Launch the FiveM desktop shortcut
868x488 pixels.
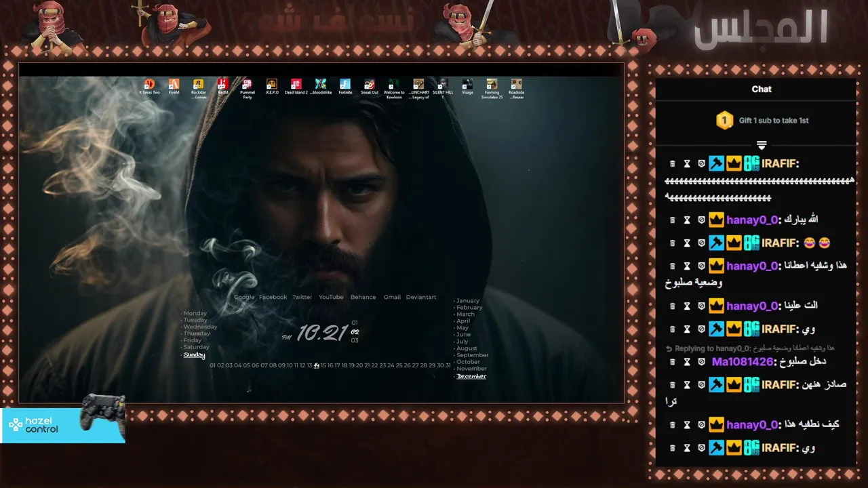[x=174, y=87]
